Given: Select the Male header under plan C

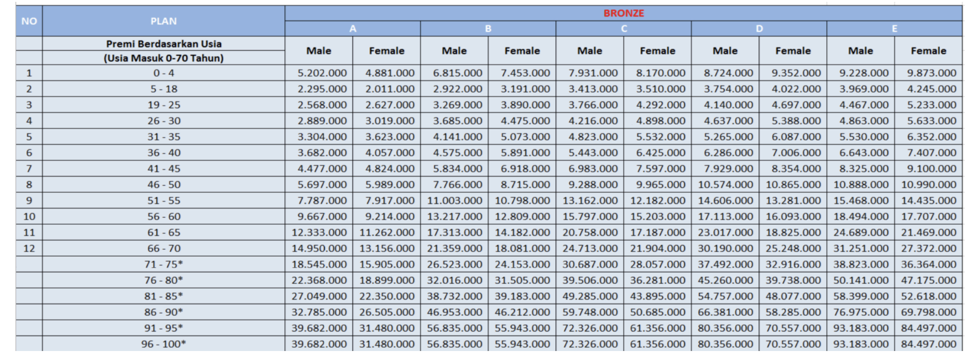Looking at the screenshot, I should [589, 51].
